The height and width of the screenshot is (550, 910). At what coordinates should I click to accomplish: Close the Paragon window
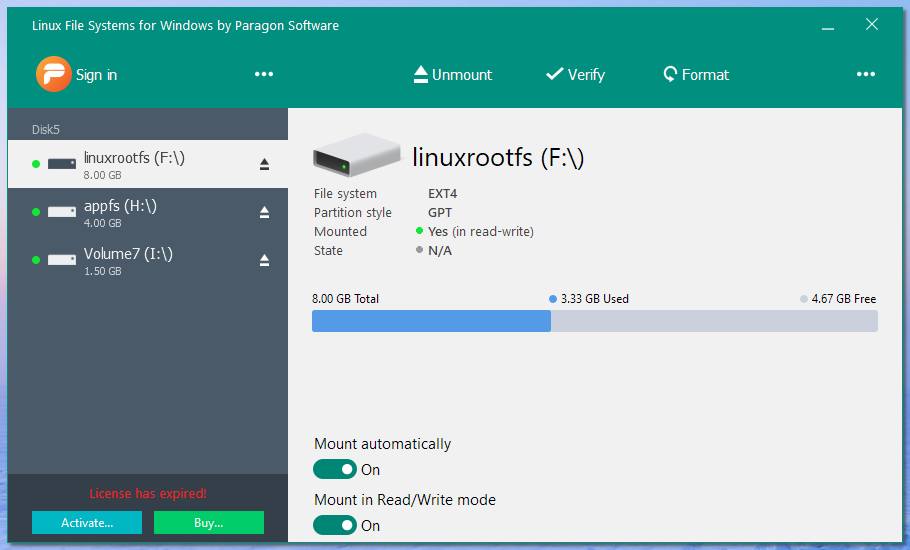(x=872, y=24)
